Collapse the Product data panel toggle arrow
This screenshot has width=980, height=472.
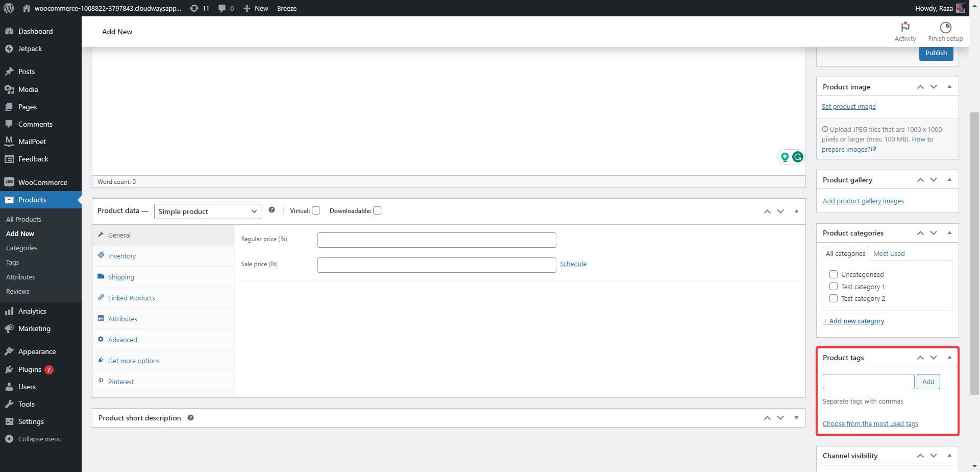796,211
